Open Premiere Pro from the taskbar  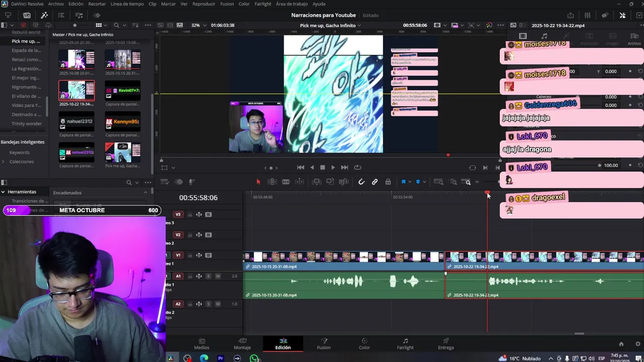(220, 358)
